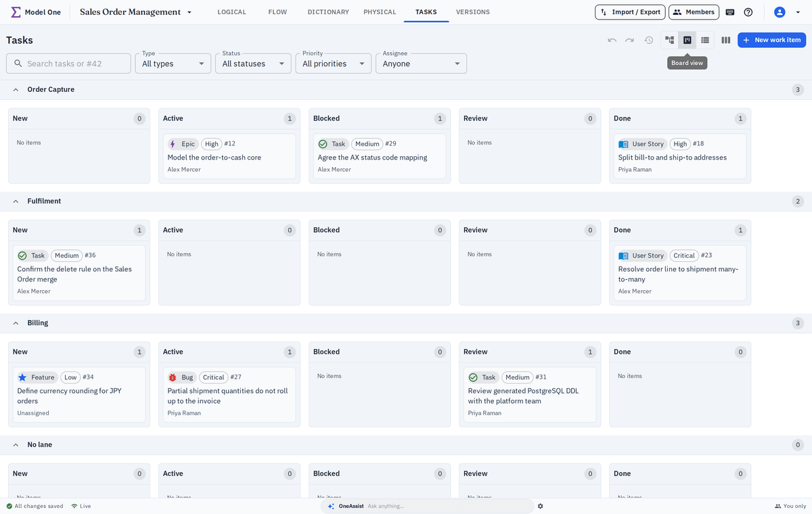Open card Resolve order line to shipment many-to-many
812x514 pixels.
(680, 273)
